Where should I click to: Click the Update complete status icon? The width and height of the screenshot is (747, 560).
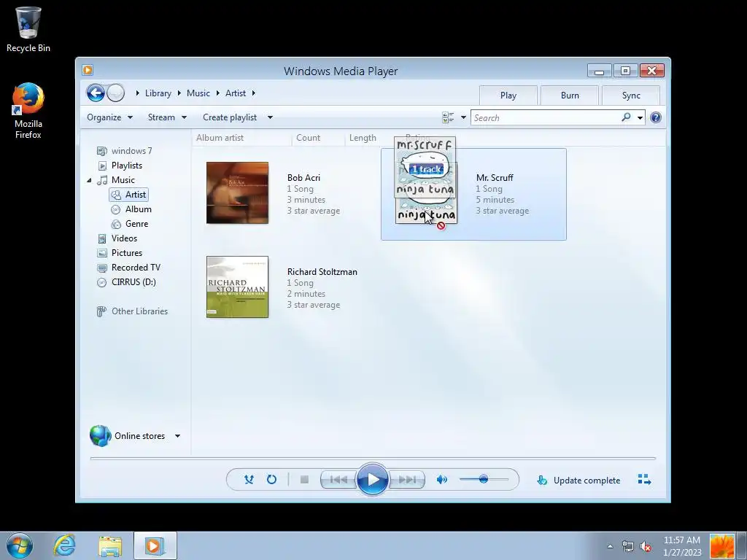[542, 480]
